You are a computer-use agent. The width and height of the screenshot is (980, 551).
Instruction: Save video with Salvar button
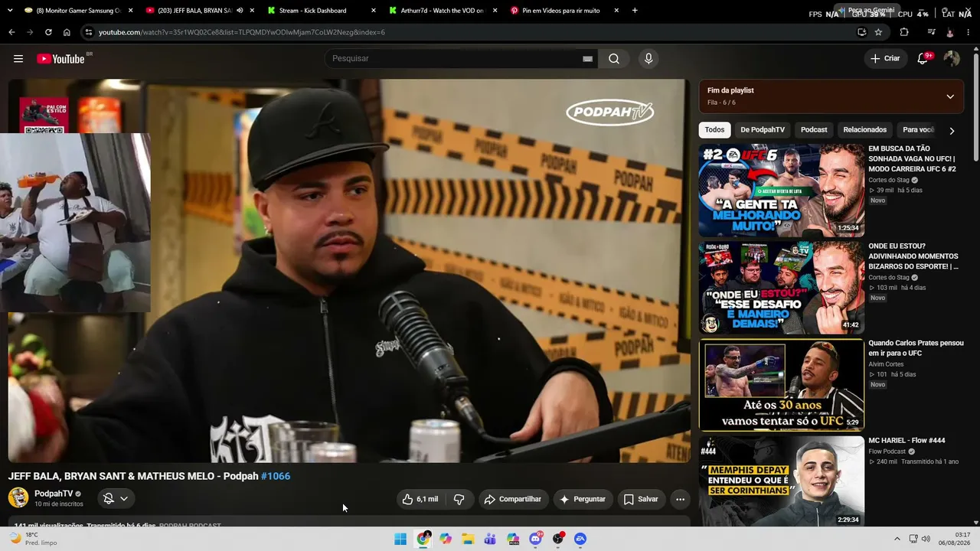(641, 499)
